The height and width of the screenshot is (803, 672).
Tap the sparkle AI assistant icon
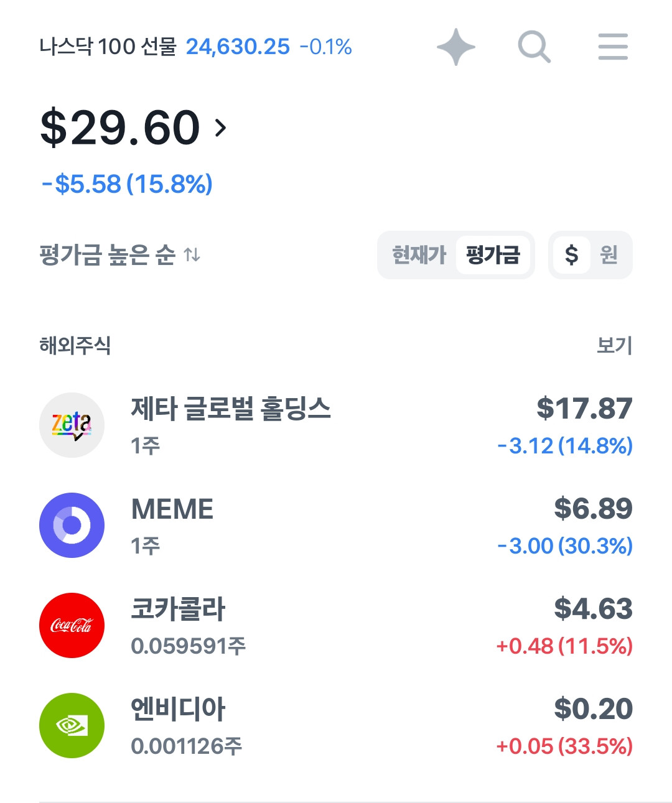click(456, 47)
